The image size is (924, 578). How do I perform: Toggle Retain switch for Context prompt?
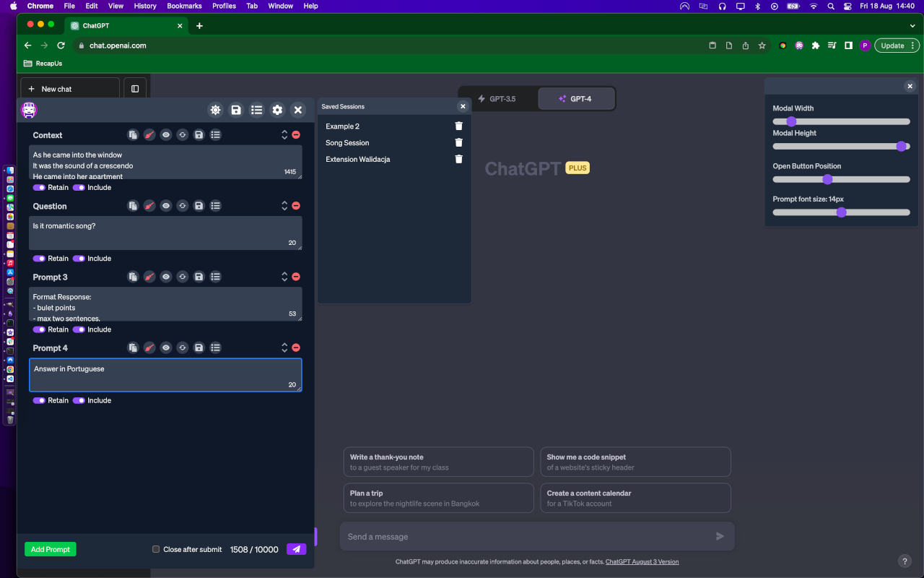(39, 187)
